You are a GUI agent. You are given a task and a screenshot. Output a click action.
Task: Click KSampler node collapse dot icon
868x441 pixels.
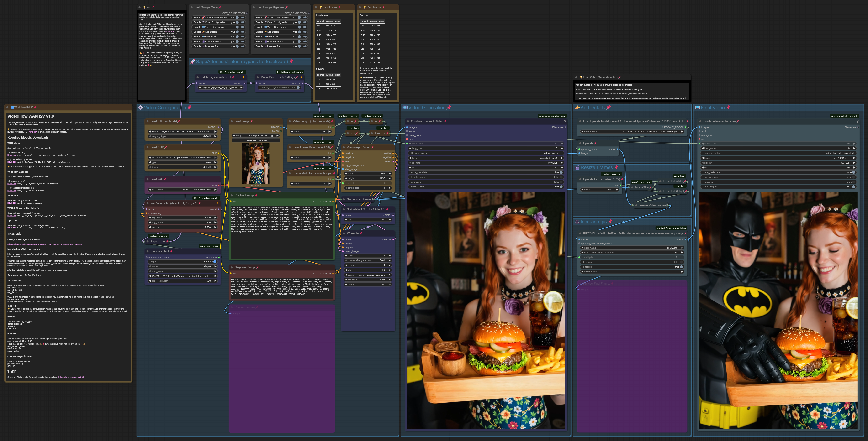click(x=344, y=234)
